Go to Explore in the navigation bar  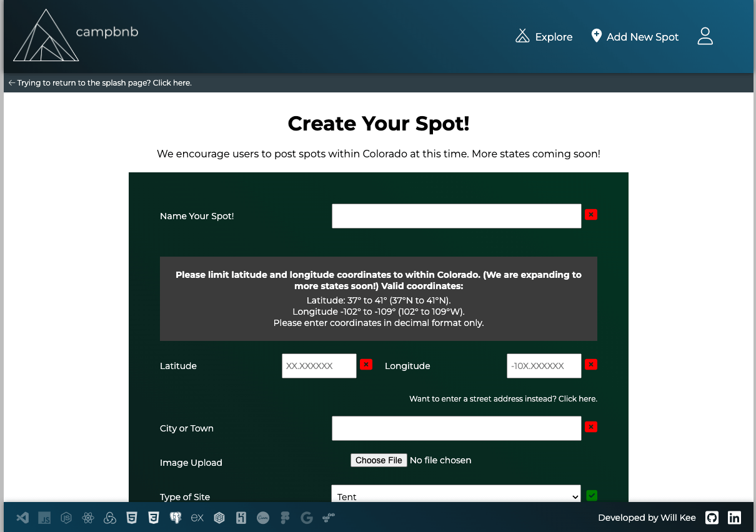point(544,37)
